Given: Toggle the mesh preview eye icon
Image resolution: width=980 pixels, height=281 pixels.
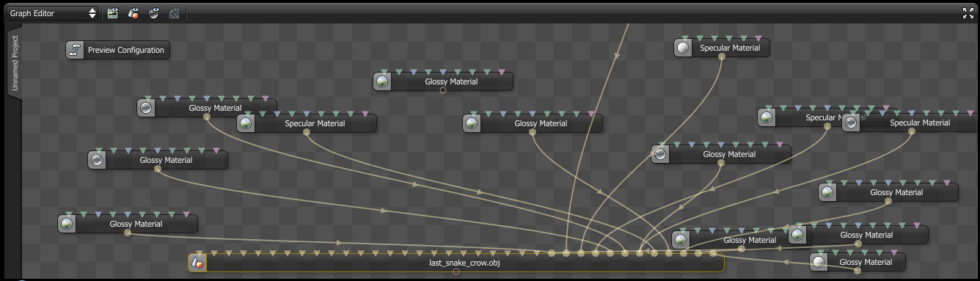Looking at the screenshot, I should pyautogui.click(x=134, y=13).
